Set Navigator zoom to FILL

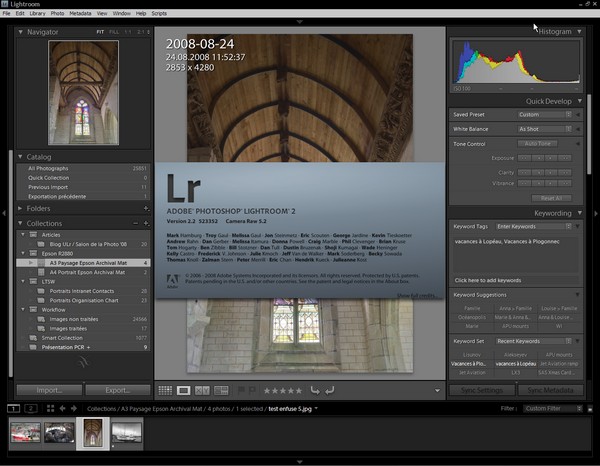point(114,32)
